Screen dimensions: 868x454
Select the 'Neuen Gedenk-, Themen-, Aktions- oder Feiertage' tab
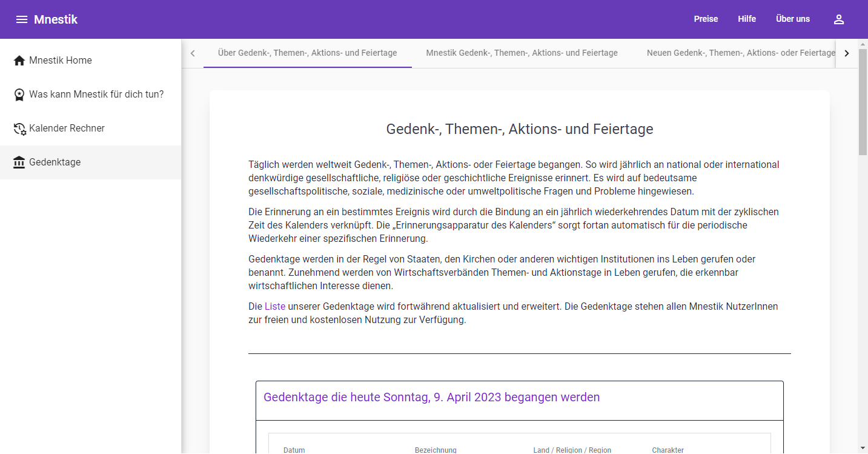(740, 53)
